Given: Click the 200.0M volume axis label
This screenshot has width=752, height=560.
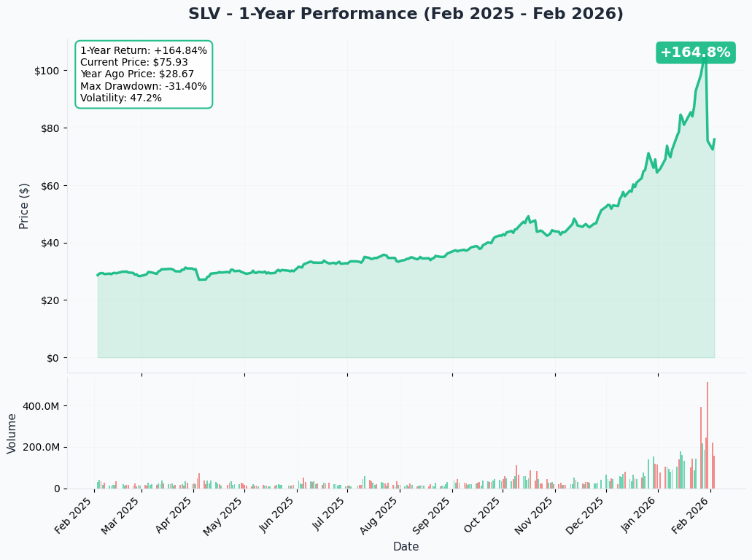Looking at the screenshot, I should pos(42,447).
